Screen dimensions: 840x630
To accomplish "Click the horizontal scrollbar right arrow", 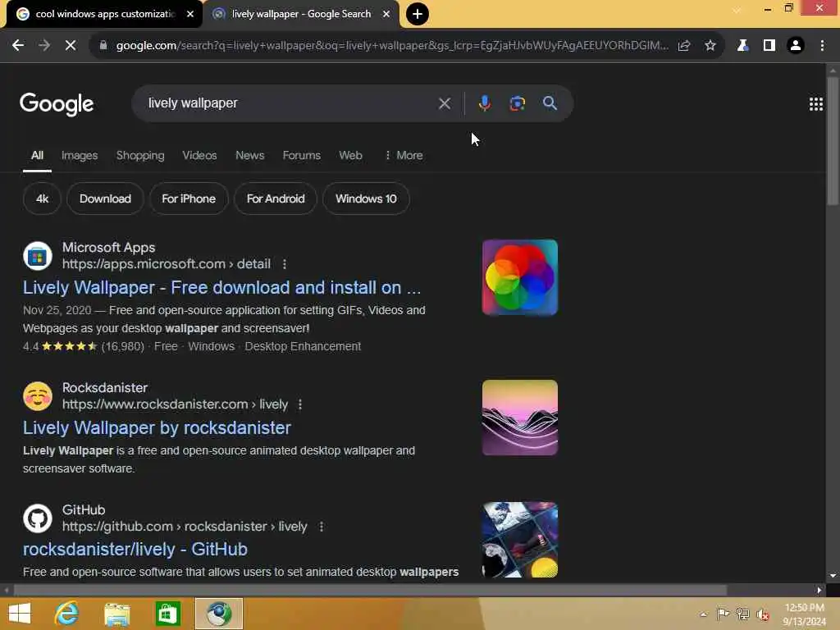I will coord(819,590).
